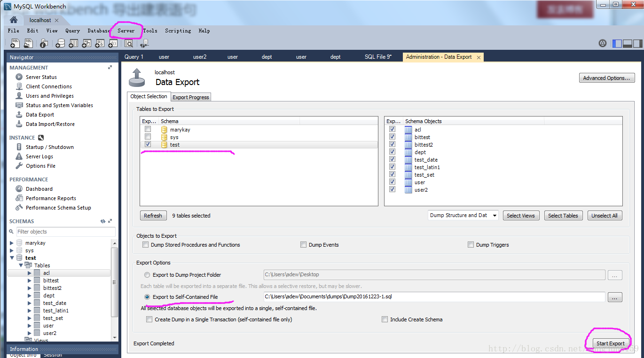Collapse the Tables node under test
Screen dimensions: 644x358
(21, 265)
